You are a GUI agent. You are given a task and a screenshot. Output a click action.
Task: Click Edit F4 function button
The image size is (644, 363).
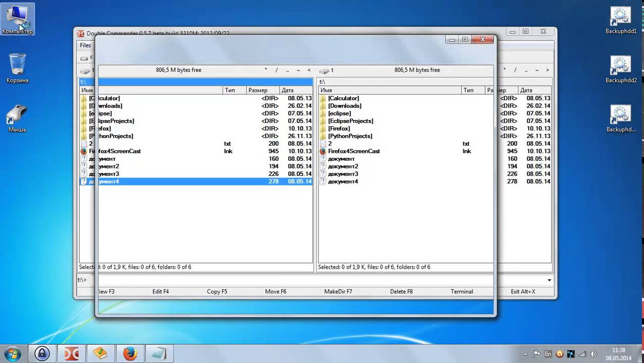coord(160,291)
